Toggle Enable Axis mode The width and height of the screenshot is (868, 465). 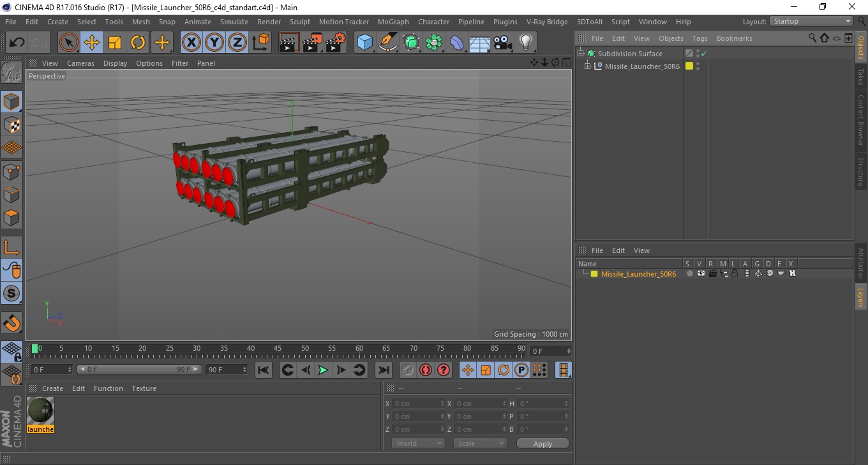tap(11, 247)
